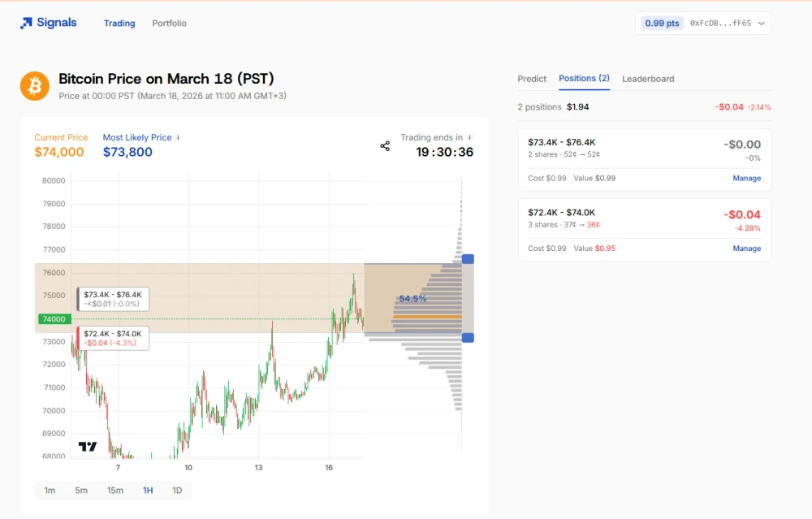Click the $72.4K - $74.0K chart label
The image size is (812, 519).
(113, 338)
